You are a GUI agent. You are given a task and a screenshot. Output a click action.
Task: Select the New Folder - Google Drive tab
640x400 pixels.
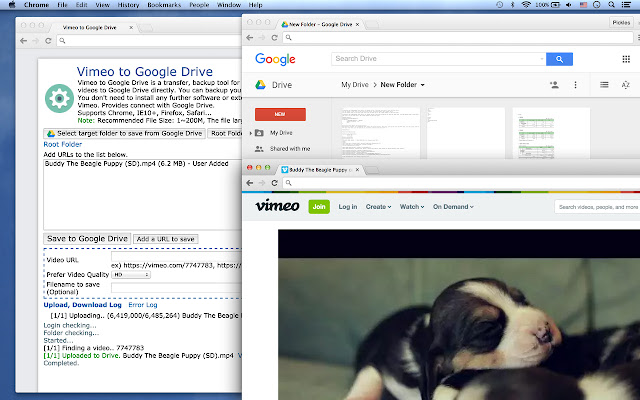(320, 24)
